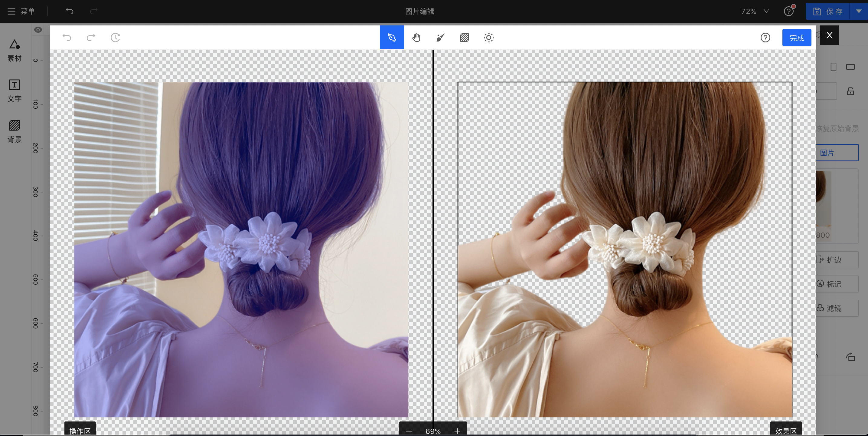The height and width of the screenshot is (436, 868).
Task: Click the top bar redo arrow
Action: 94,11
